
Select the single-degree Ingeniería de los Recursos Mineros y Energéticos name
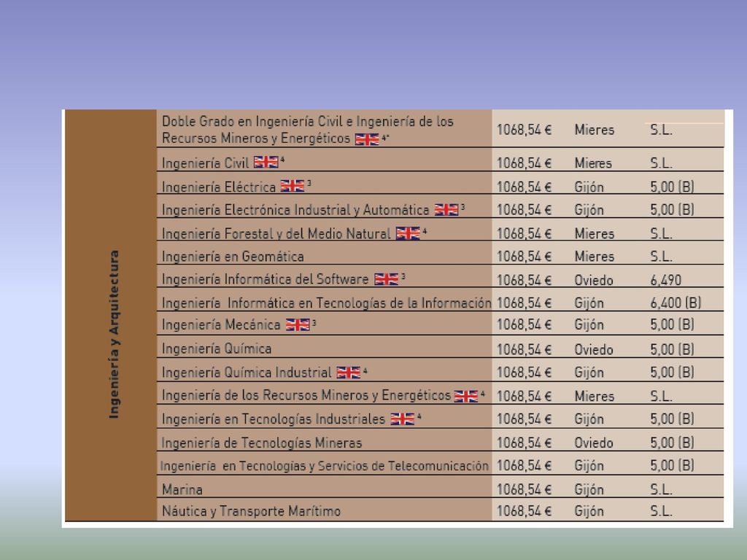tap(306, 396)
